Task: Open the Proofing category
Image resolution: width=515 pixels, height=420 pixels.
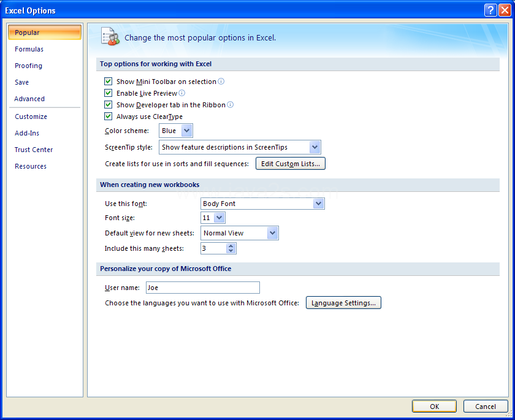Action: pyautogui.click(x=45, y=66)
